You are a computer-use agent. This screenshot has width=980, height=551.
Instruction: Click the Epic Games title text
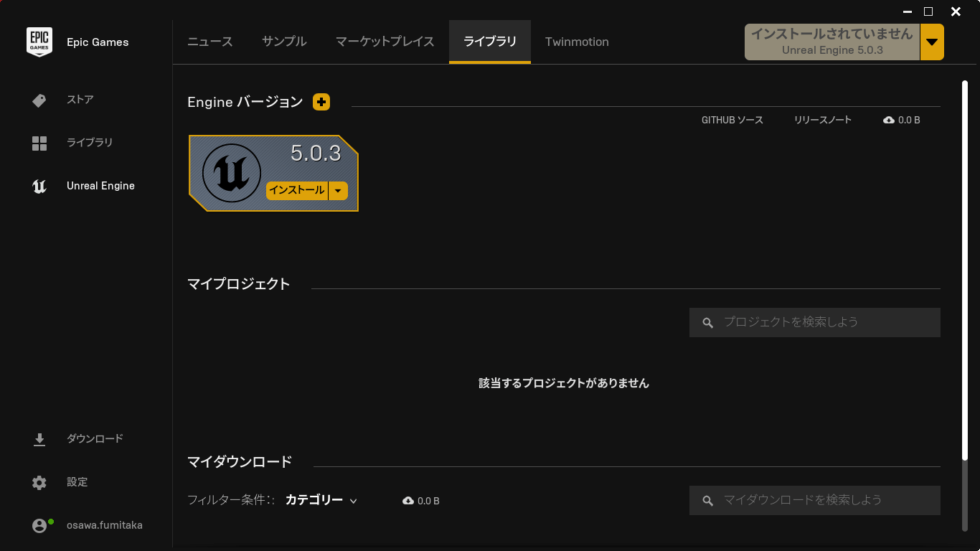click(x=98, y=42)
